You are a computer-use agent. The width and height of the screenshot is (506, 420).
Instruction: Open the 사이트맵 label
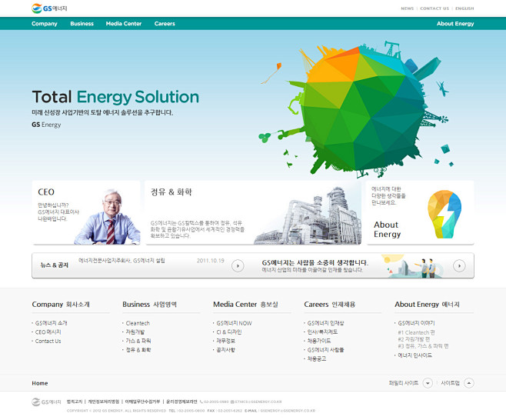tap(450, 383)
